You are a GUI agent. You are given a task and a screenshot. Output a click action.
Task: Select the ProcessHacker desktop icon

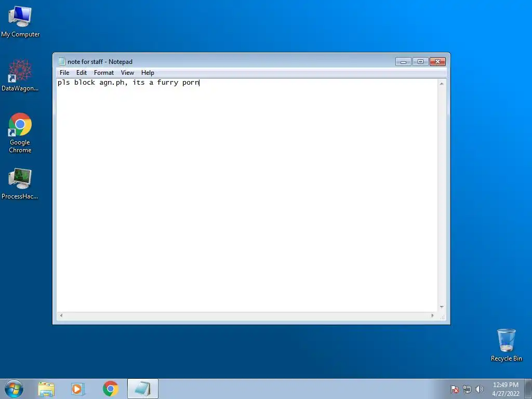(x=20, y=183)
